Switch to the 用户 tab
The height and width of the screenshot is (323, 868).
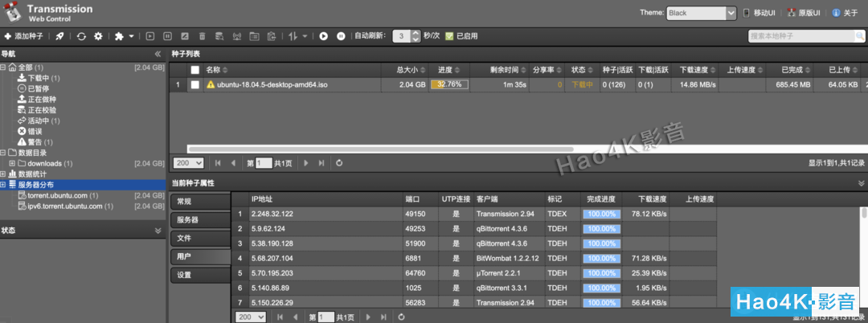(200, 256)
